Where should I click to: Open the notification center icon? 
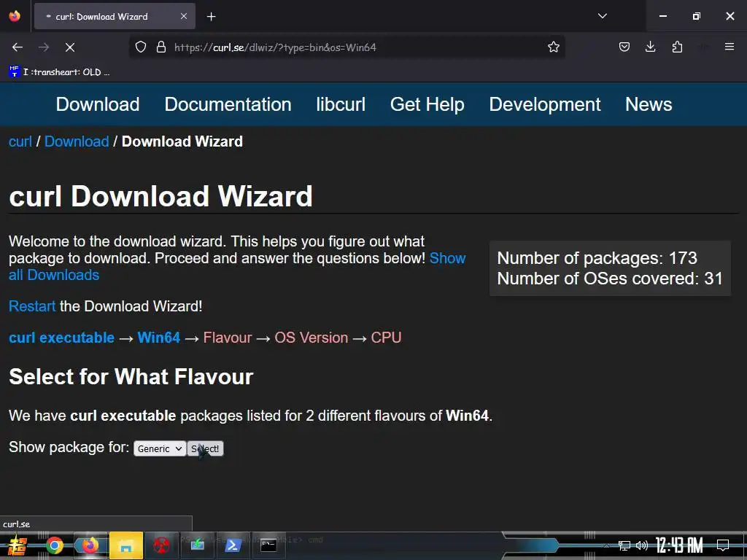pos(723,545)
